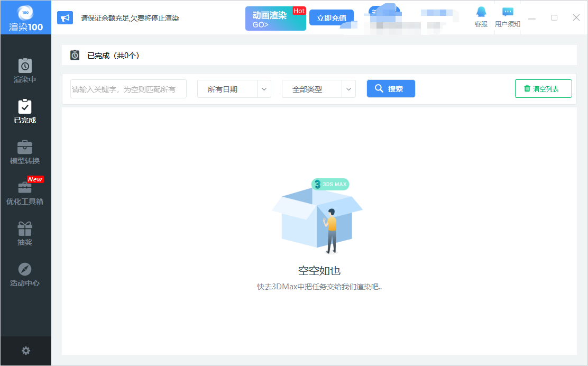Screen dimensions: 588x366
Task: Open 客服 customer service
Action: (x=481, y=17)
